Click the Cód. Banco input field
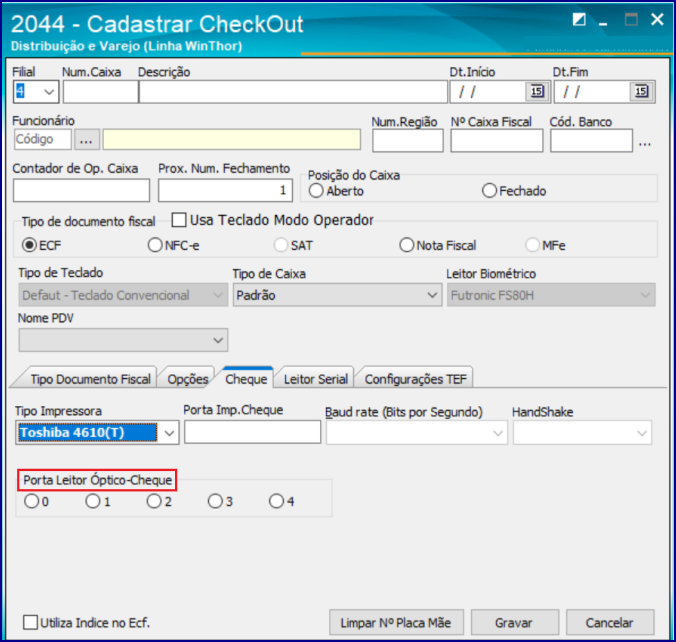This screenshot has width=676, height=642. [592, 141]
